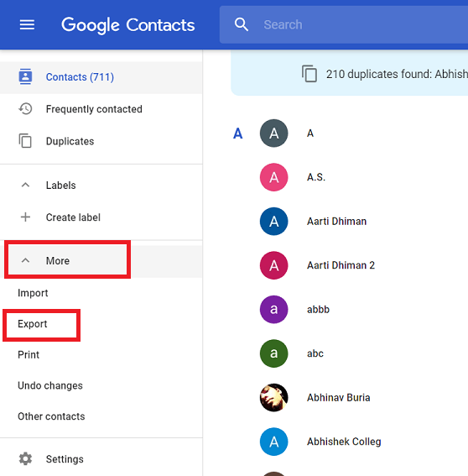Image resolution: width=468 pixels, height=476 pixels.
Task: Click the gray avatar of contact A
Action: [274, 133]
